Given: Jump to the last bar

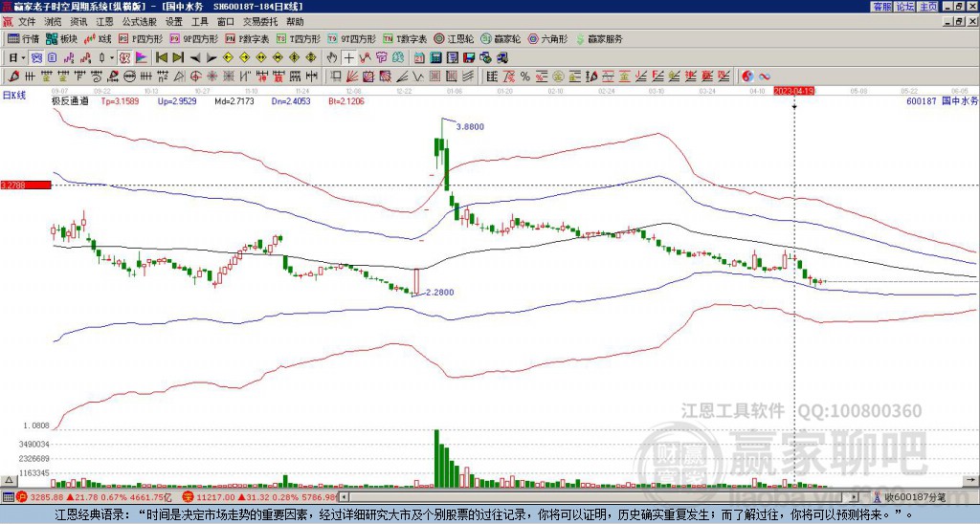Looking at the screenshot, I should [178, 58].
